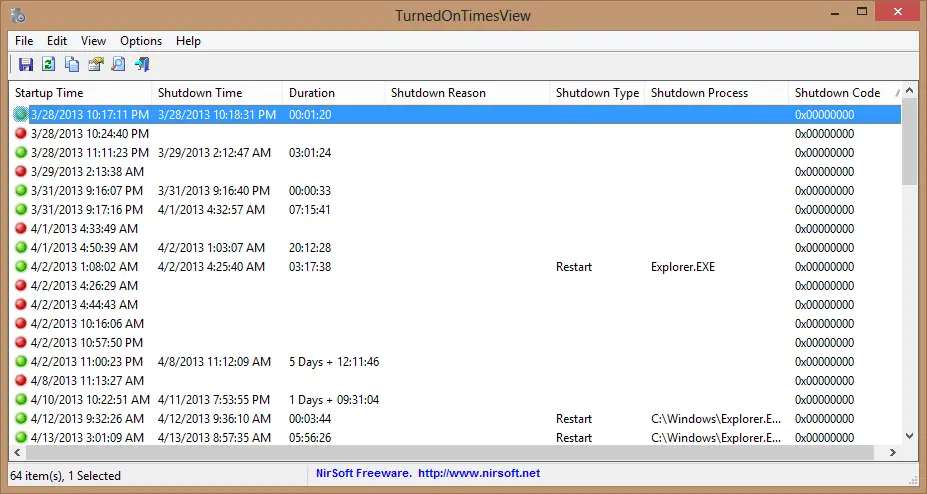Click the horizontal scrollbar left arrow
927x494 pixels.
coord(17,453)
